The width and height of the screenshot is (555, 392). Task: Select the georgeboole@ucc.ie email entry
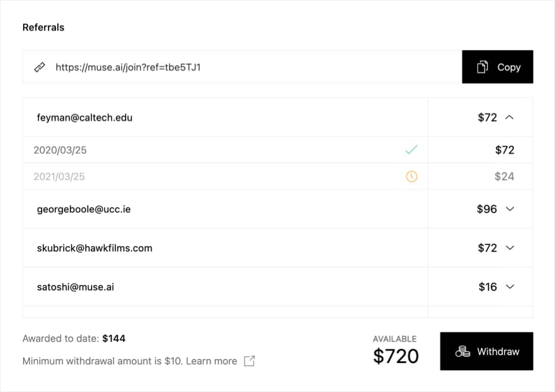pyautogui.click(x=84, y=209)
